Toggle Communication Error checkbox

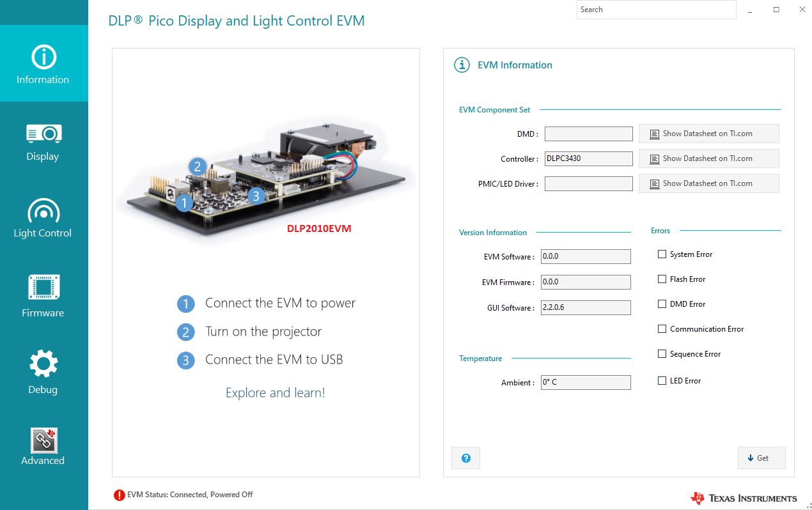coord(662,329)
